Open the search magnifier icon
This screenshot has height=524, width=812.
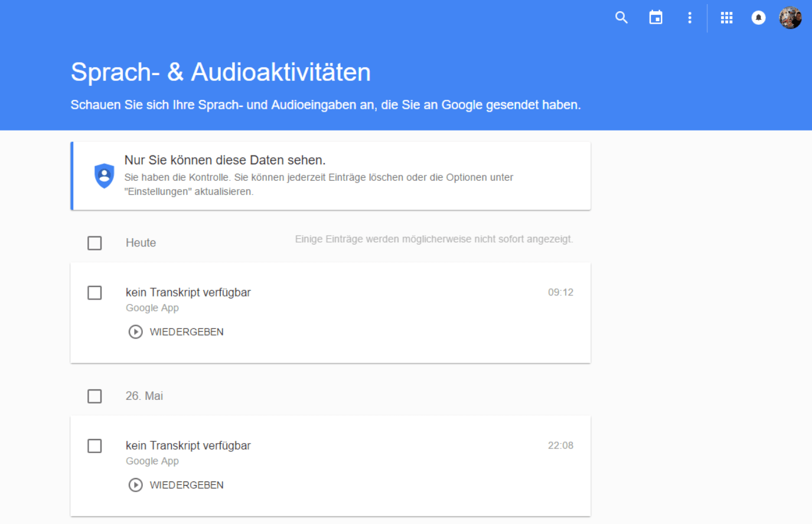(621, 18)
